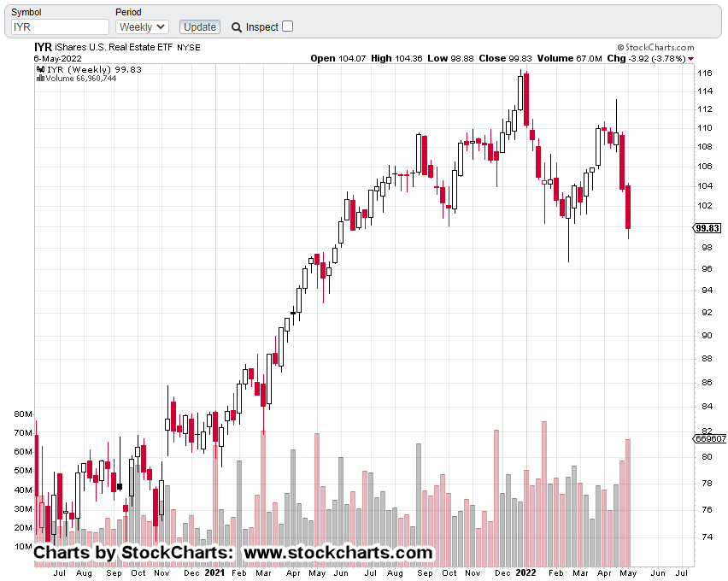The width and height of the screenshot is (728, 581).
Task: Click the 99.83 current price marker on axis
Action: coord(708,228)
